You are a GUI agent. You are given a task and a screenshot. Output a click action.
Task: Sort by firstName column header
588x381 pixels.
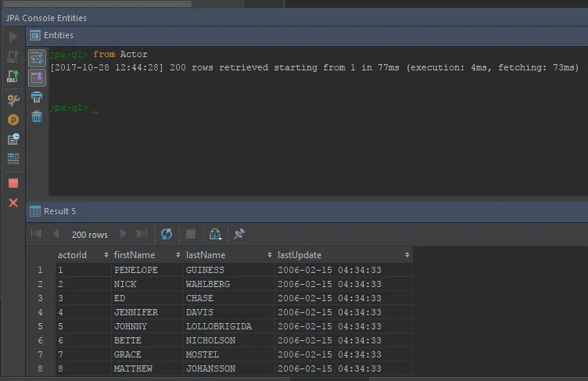click(147, 255)
